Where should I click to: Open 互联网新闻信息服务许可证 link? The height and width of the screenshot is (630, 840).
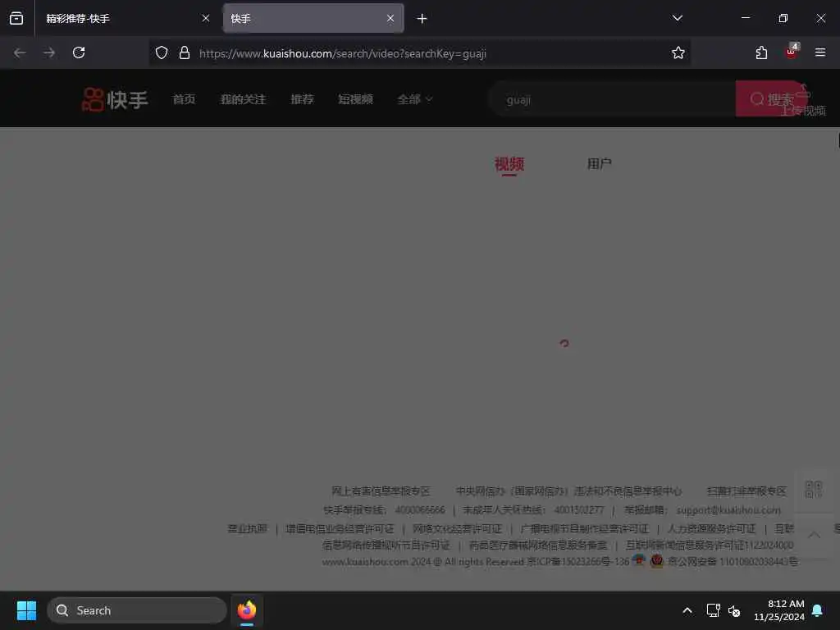(x=710, y=546)
